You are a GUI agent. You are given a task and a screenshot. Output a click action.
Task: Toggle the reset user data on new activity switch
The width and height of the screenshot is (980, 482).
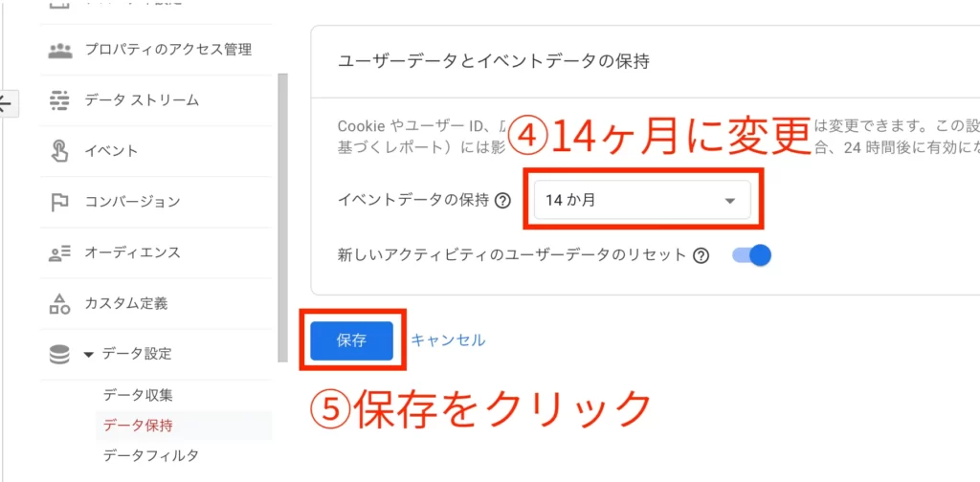tap(751, 255)
